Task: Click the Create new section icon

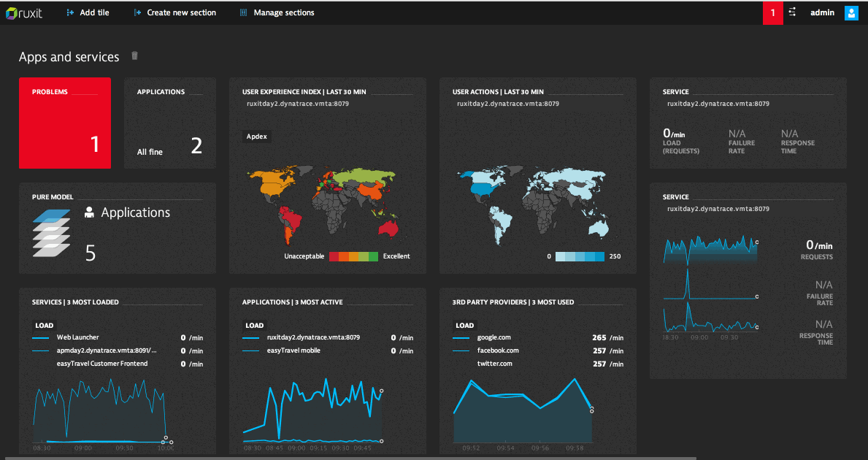Action: pyautogui.click(x=137, y=12)
